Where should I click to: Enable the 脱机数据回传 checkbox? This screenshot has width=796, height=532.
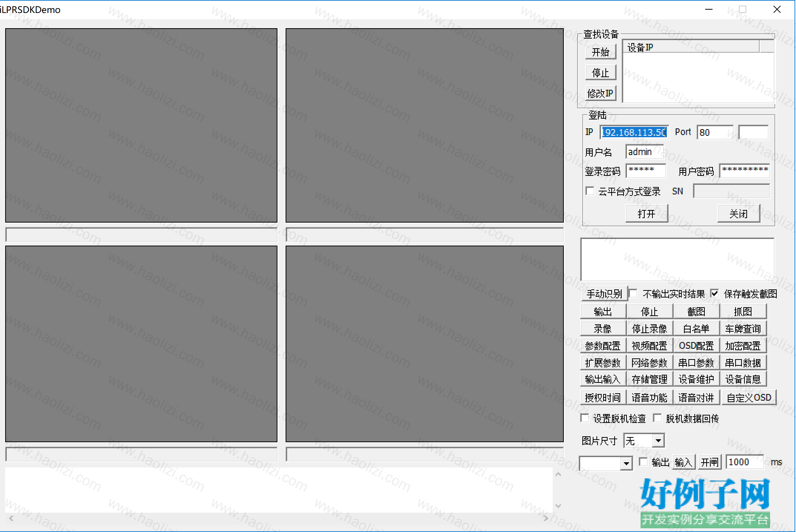pyautogui.click(x=657, y=418)
